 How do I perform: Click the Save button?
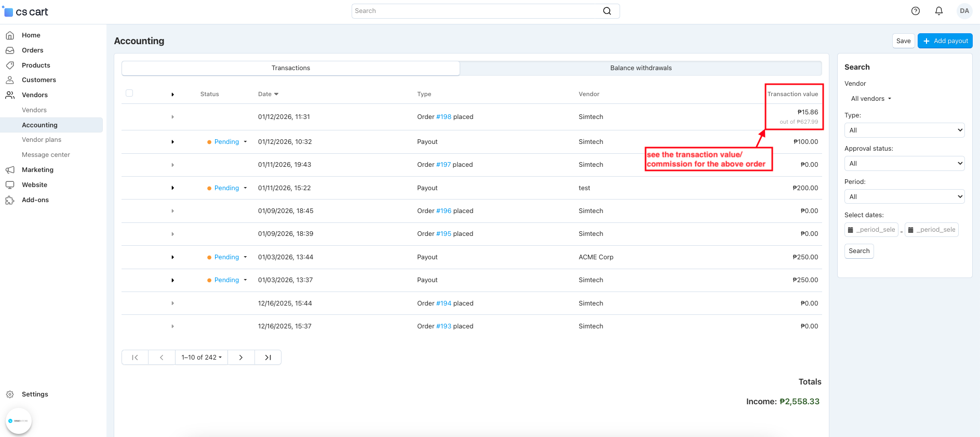tap(903, 41)
